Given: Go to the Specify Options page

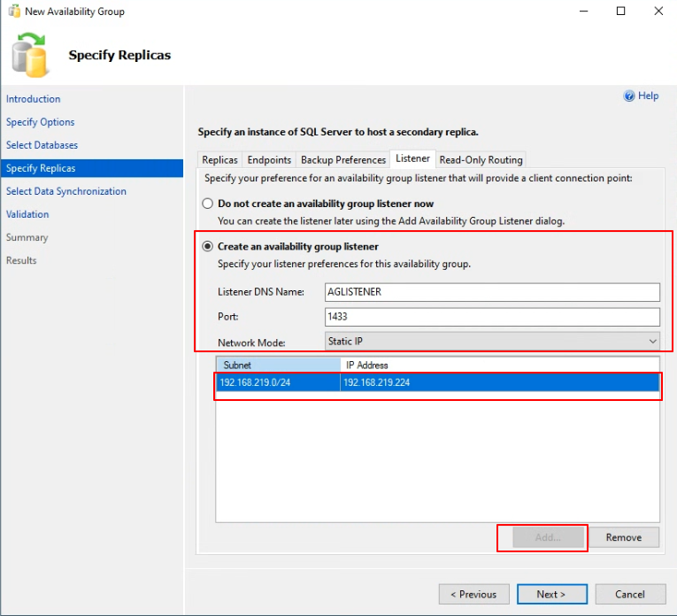Looking at the screenshot, I should click(x=40, y=122).
